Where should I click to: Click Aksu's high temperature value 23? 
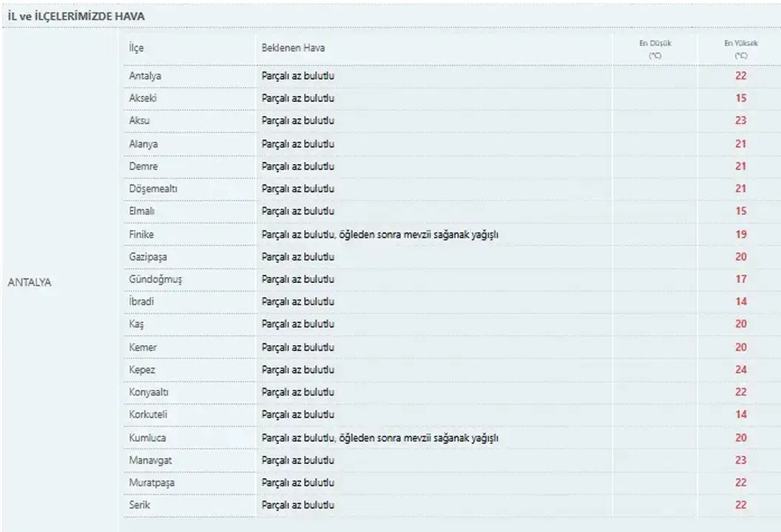(x=740, y=120)
